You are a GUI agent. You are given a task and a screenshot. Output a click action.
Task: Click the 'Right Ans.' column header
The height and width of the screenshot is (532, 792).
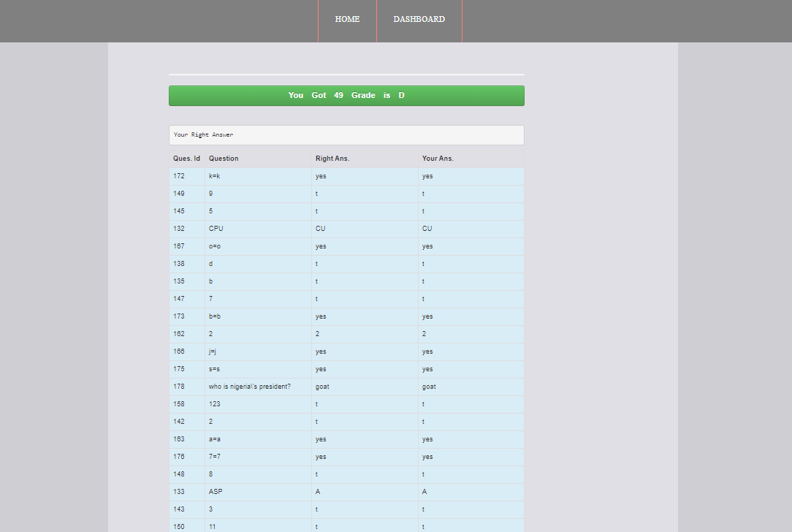coord(332,159)
